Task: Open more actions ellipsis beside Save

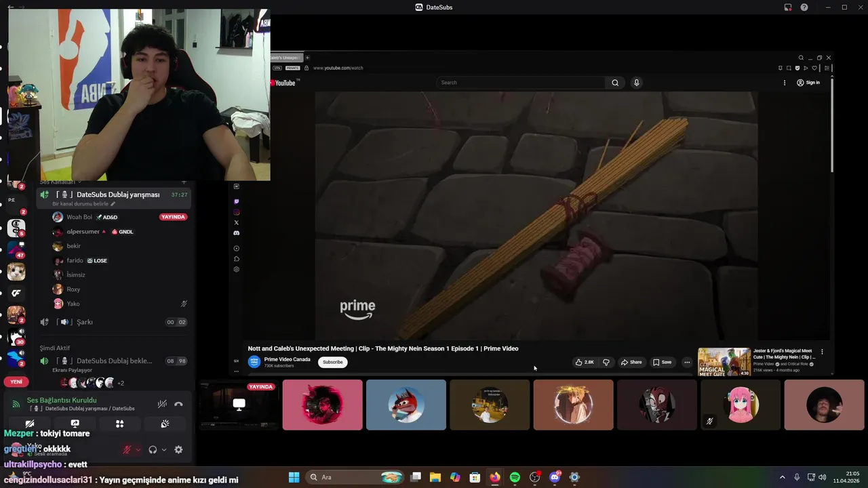Action: [x=687, y=362]
